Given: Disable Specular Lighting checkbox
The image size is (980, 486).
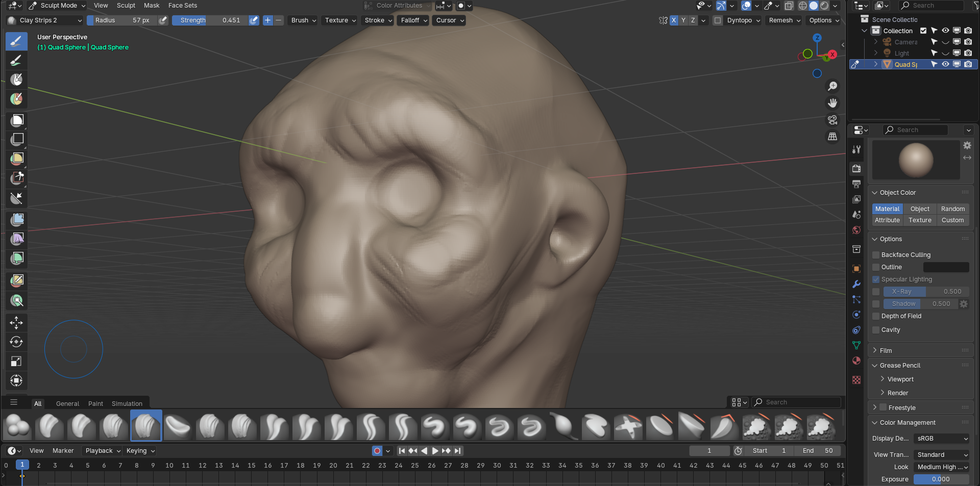Looking at the screenshot, I should point(876,279).
